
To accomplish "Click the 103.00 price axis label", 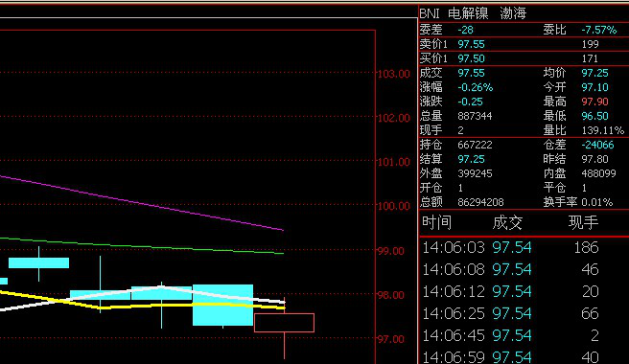I will [x=394, y=74].
